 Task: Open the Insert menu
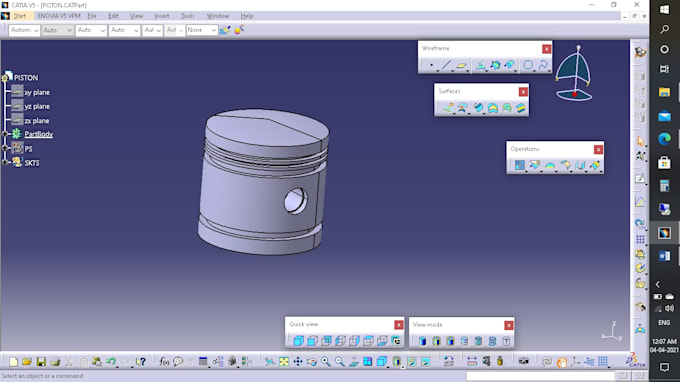coord(162,16)
